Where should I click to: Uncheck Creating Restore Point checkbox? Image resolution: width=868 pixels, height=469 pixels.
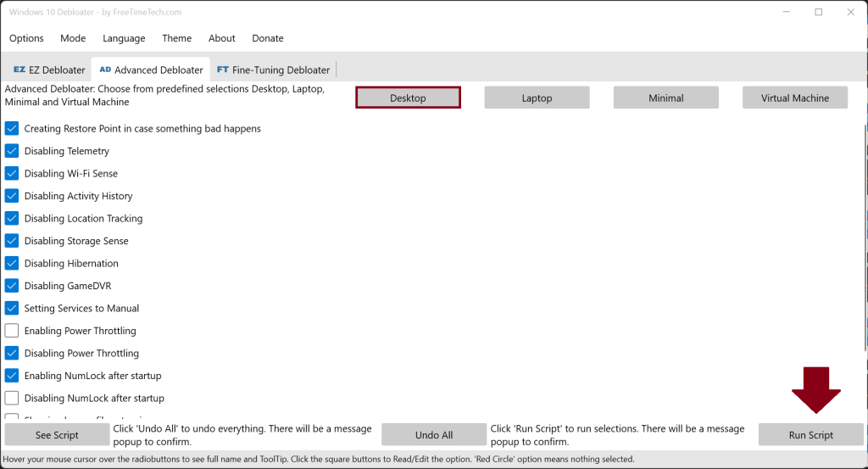pos(12,129)
